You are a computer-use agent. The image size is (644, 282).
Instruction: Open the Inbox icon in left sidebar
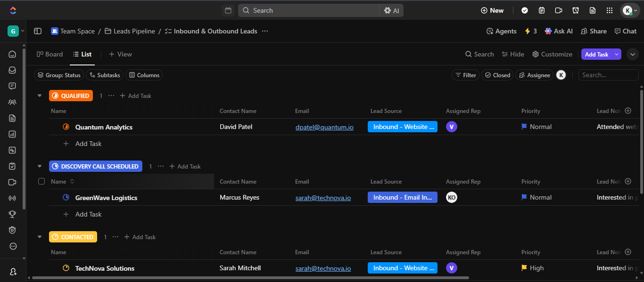pos(13,70)
